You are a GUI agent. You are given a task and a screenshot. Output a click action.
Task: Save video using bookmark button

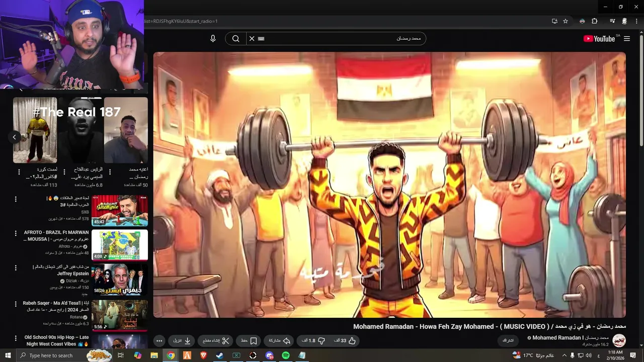pyautogui.click(x=249, y=341)
